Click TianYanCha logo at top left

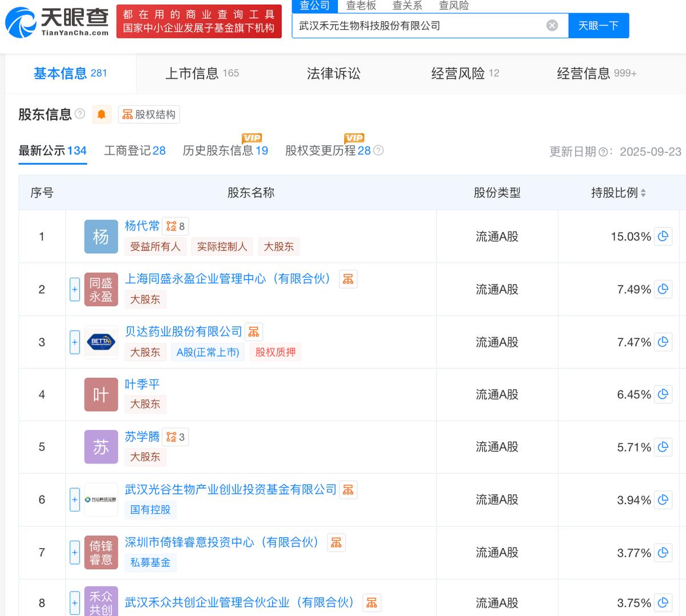click(x=57, y=21)
